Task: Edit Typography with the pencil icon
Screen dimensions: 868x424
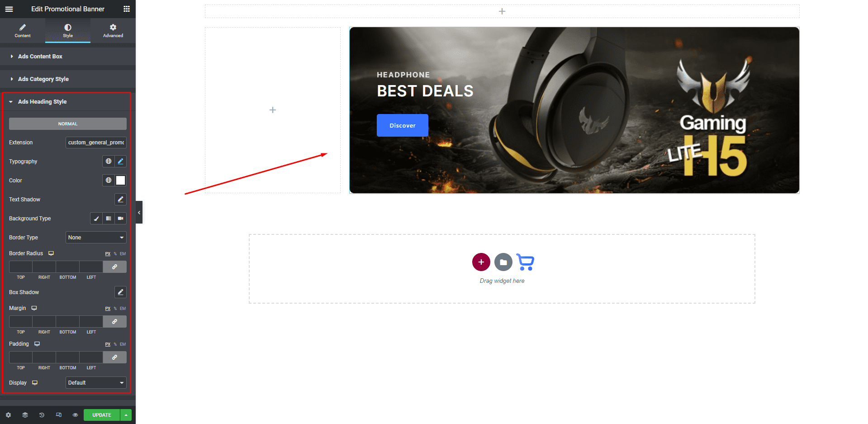Action: (x=120, y=162)
